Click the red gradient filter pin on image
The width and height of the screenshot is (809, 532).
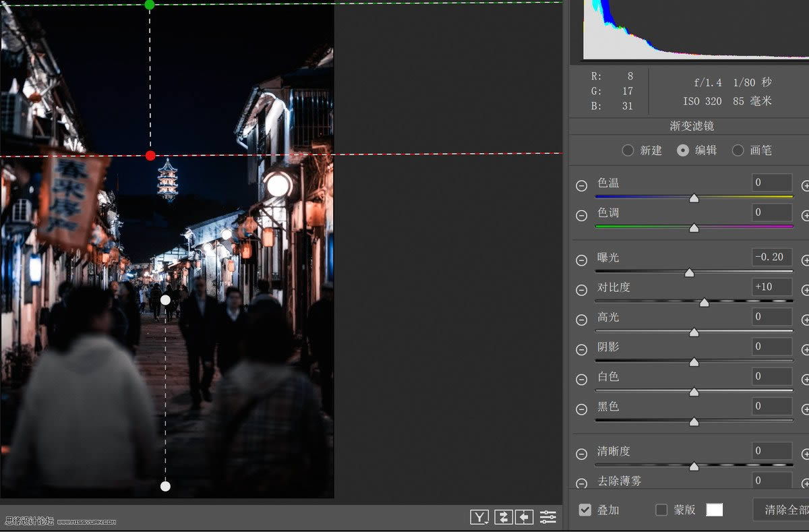(x=149, y=155)
